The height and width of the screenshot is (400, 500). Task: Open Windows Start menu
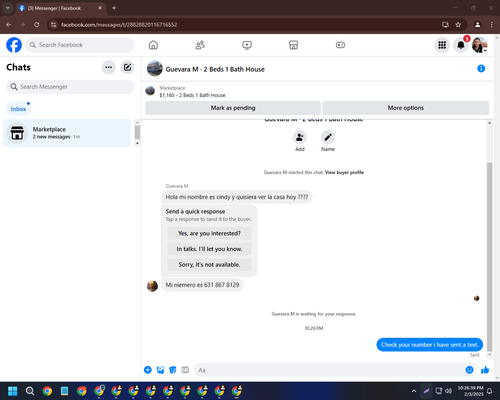point(13,391)
